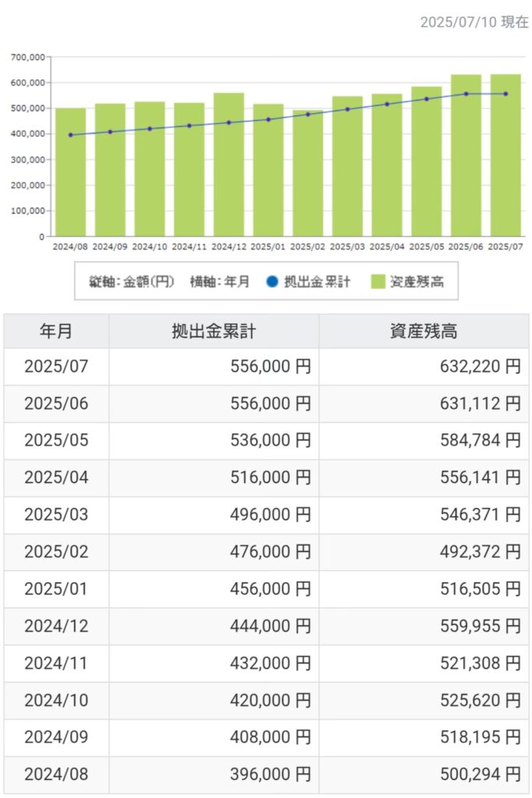This screenshot has height=798, width=532.
Task: Click the 631,112 円 balance cell
Action: pos(424,404)
